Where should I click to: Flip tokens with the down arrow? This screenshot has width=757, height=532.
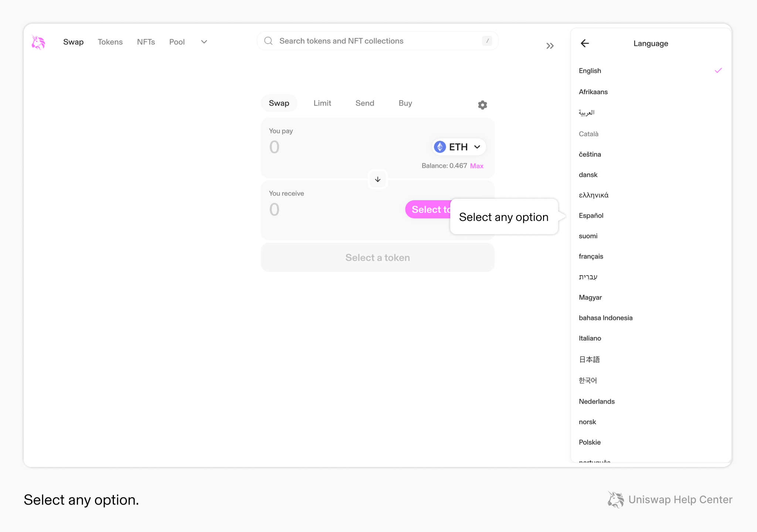[x=378, y=179]
